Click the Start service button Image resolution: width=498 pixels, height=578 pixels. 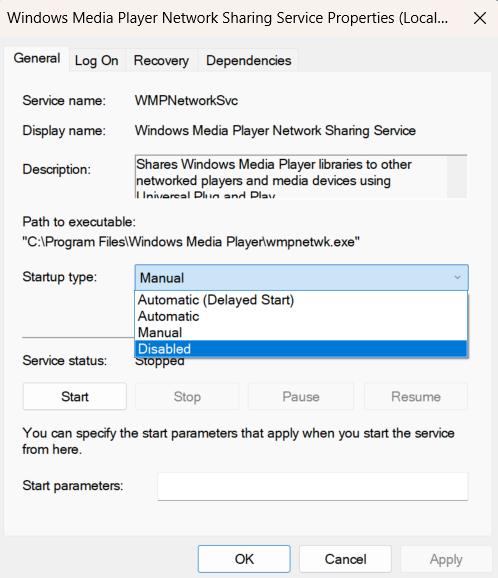[x=75, y=397]
